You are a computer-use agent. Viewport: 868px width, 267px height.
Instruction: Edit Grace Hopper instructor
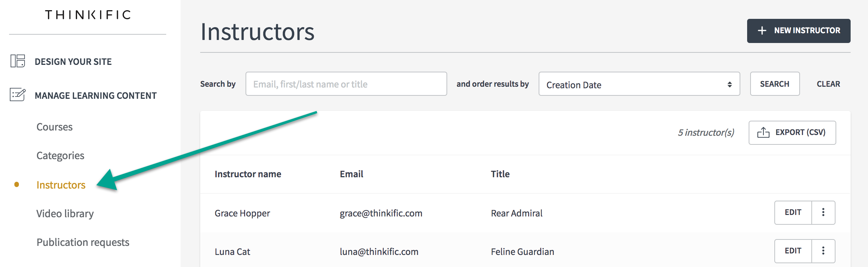793,212
